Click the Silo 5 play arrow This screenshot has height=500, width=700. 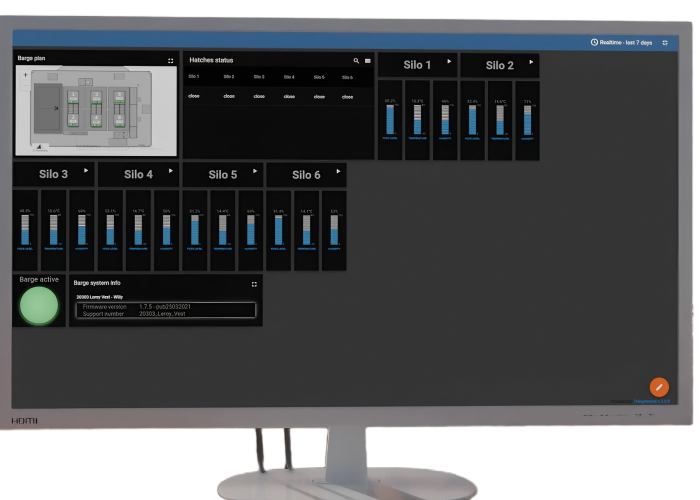point(254,171)
